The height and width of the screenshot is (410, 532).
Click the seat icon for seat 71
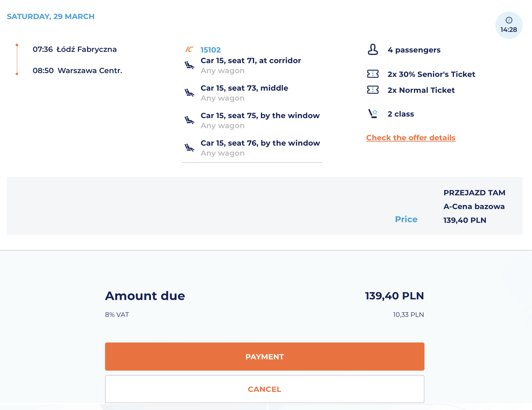[189, 65]
